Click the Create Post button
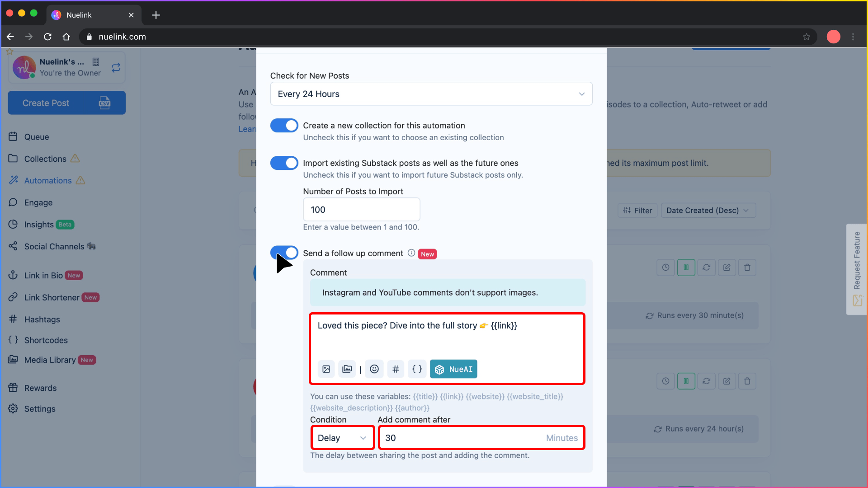This screenshot has width=868, height=488. pos(66,103)
